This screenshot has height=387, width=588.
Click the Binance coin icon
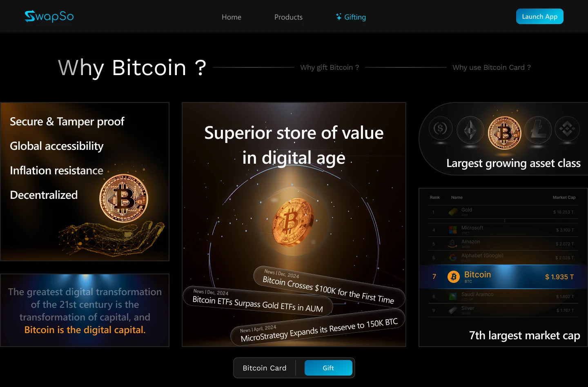pos(567,129)
